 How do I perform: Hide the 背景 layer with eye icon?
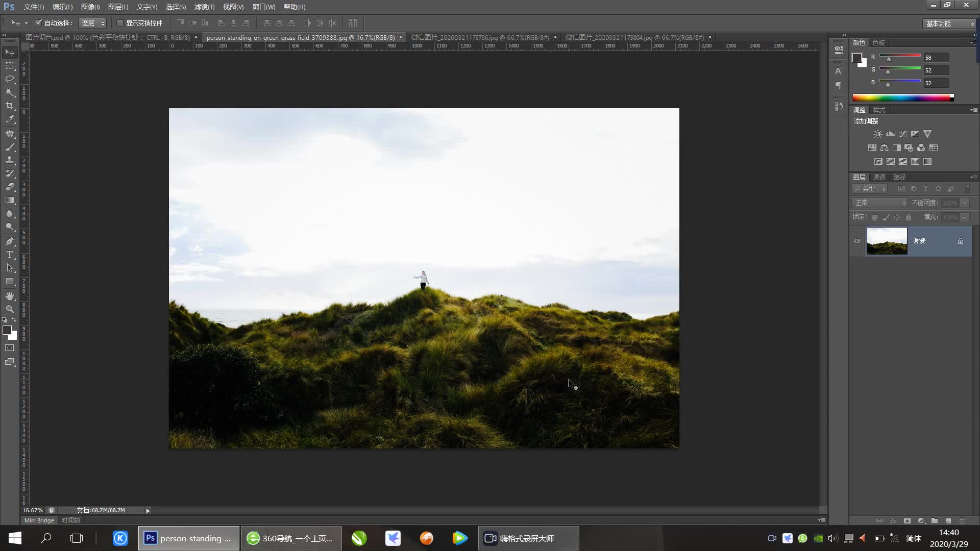857,241
